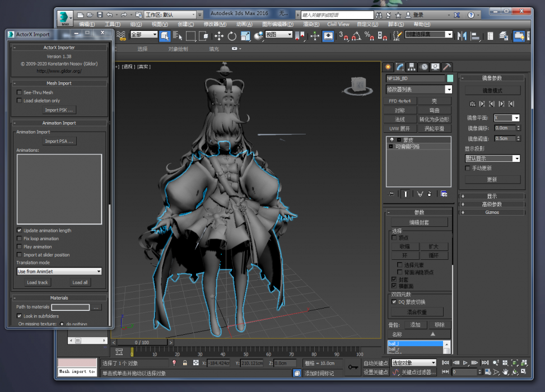This screenshot has width=545, height=392.
Task: Select the Scale tool
Action: tap(245, 36)
